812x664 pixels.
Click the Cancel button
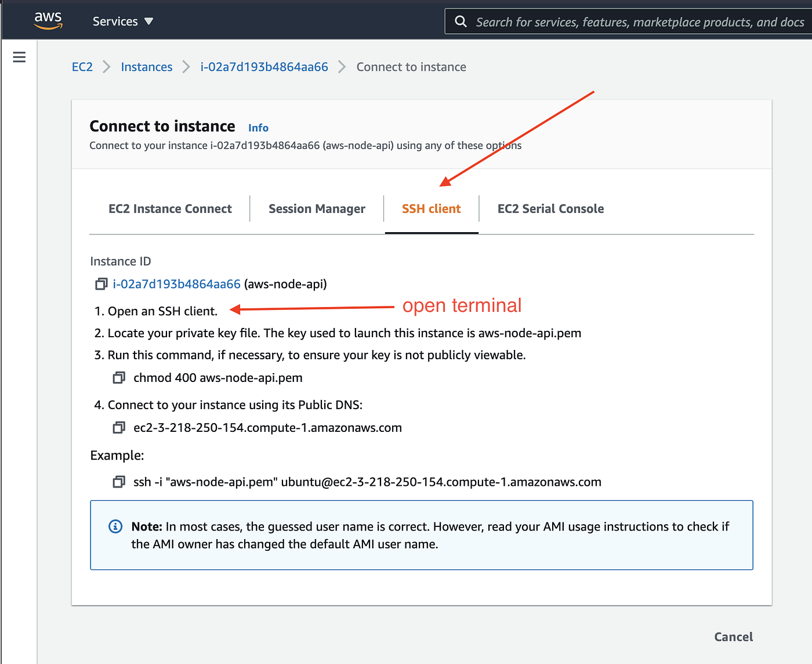[x=733, y=637]
